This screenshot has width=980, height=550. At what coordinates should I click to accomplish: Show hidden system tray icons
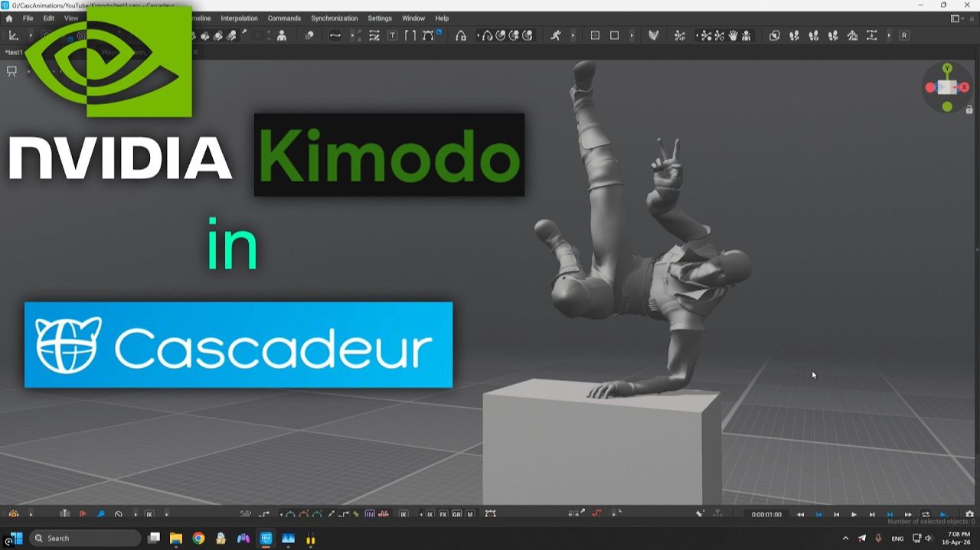click(845, 539)
